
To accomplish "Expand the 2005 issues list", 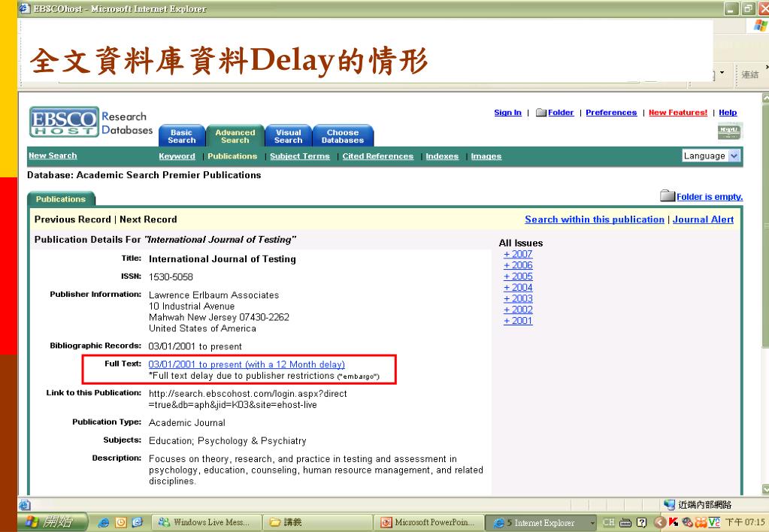I will tap(518, 277).
